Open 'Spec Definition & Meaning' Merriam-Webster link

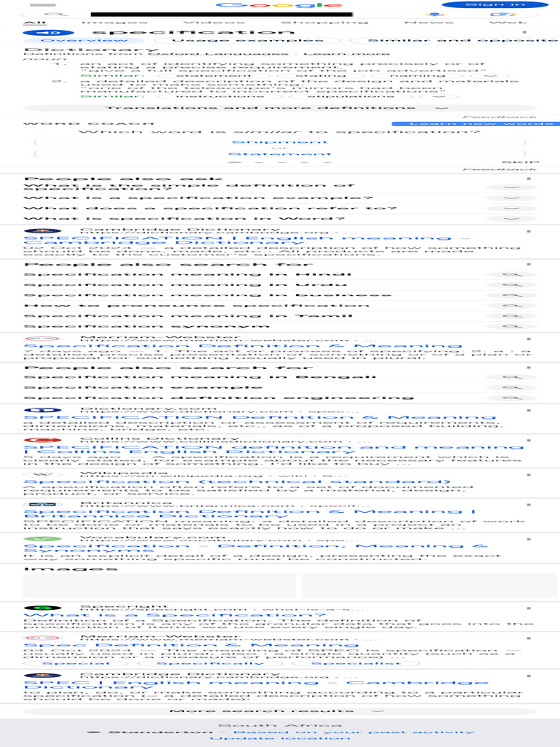[191, 645]
